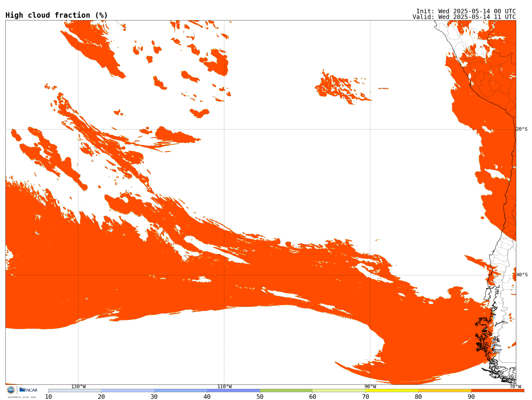
Task: Click the NSF logo icon
Action: tap(11, 390)
